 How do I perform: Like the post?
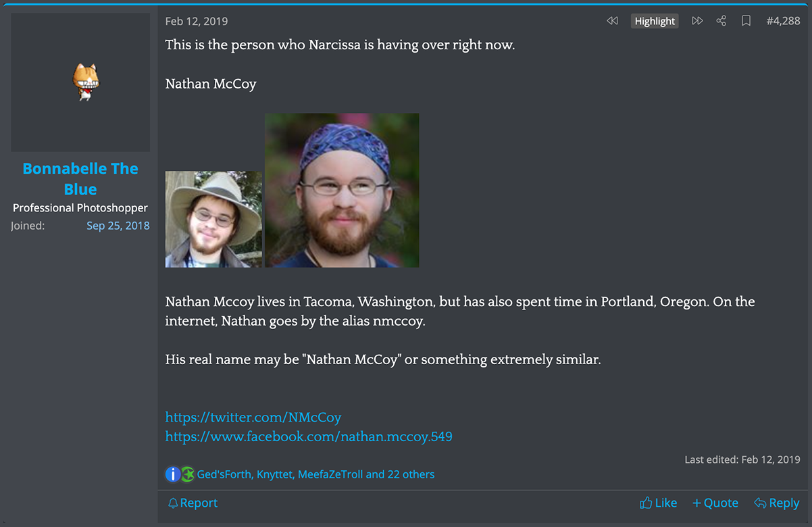(658, 503)
